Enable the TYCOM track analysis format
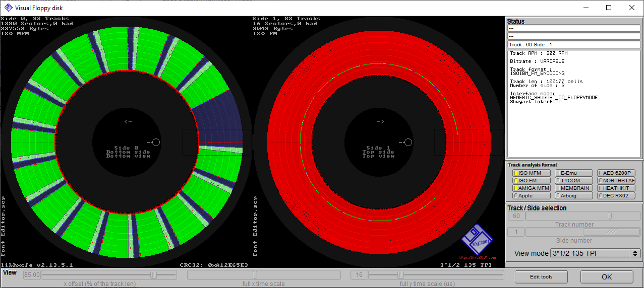This screenshot has width=644, height=288. tap(574, 181)
